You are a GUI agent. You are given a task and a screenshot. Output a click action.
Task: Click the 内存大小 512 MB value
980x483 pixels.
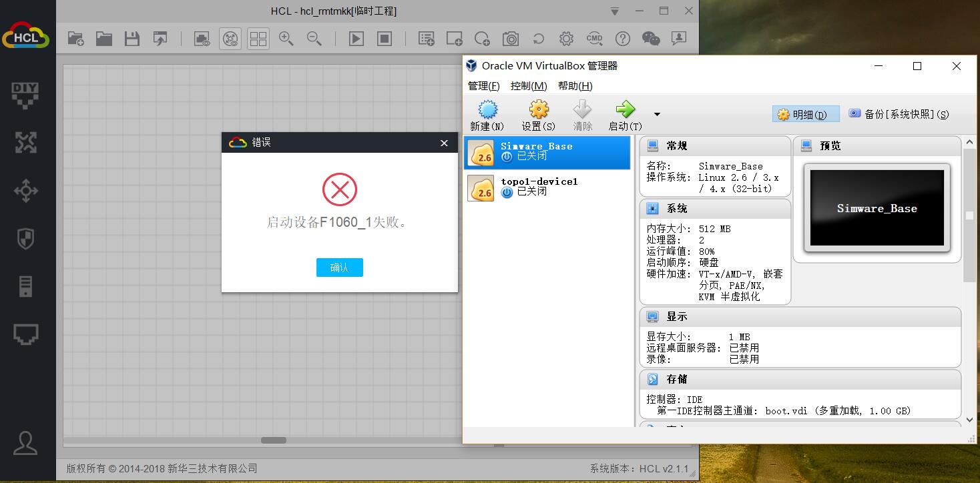(714, 229)
